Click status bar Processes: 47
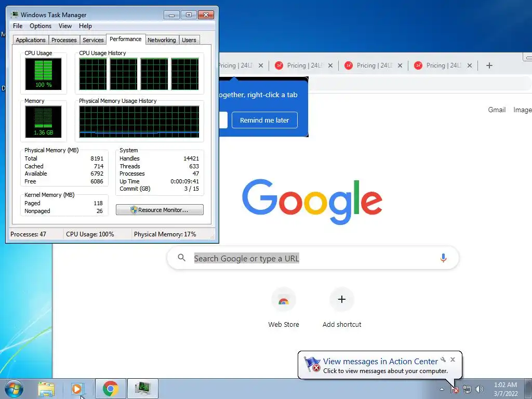532x399 pixels. coord(28,234)
